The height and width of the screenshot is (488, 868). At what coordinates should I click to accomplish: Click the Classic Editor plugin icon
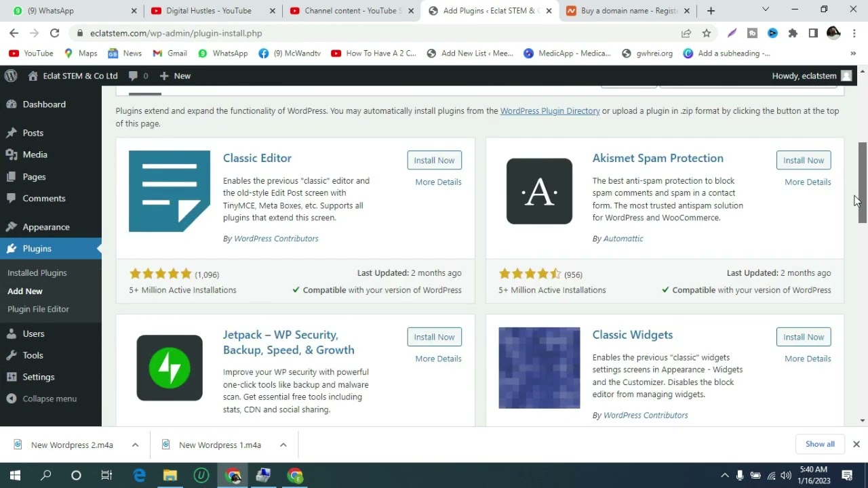coord(170,191)
